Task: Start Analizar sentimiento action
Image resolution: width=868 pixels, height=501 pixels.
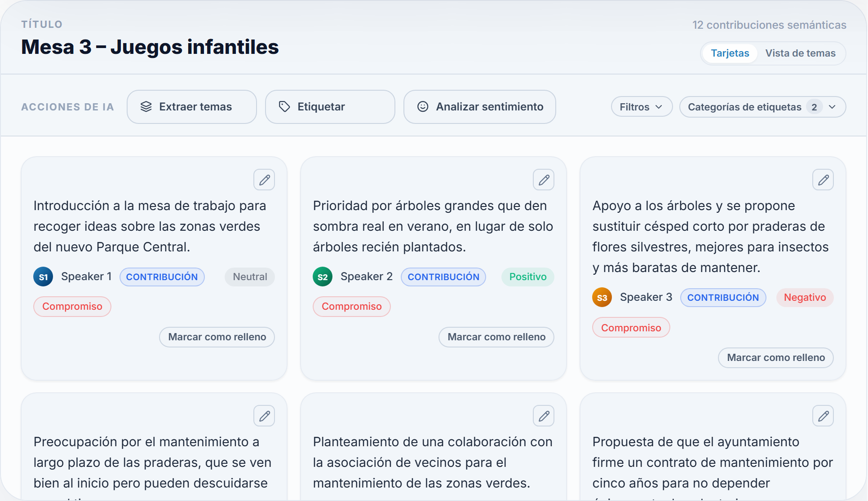Action: (480, 107)
